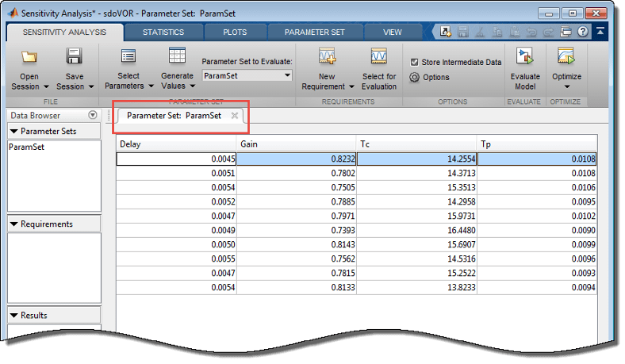Screen dimensions: 625x364
Task: Expand the Select Parameters dropdown arrow
Action: (151, 86)
